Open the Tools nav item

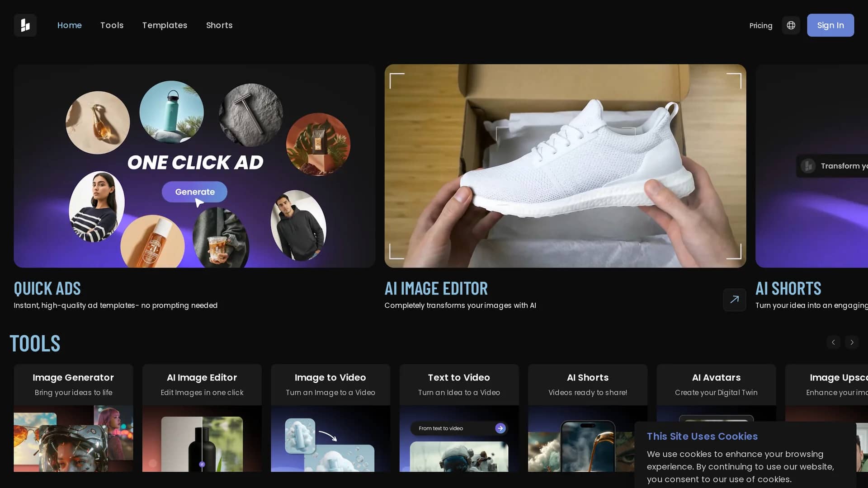coord(112,25)
